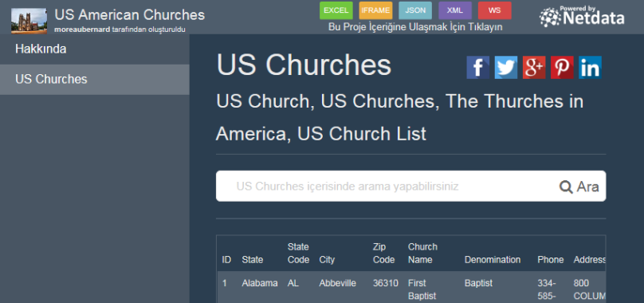Click the Abbeville city cell
Viewport: 644px width, 303px height.
pos(338,283)
